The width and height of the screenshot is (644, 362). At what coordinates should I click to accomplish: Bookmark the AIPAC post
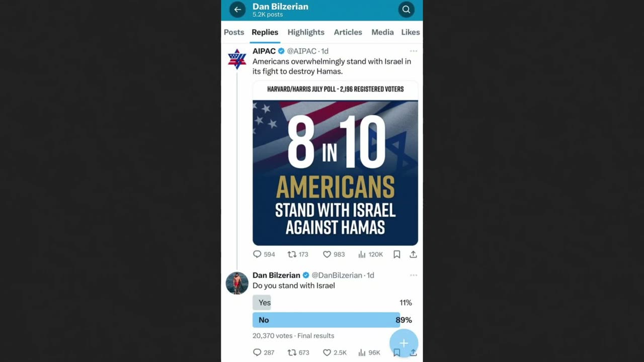tap(397, 254)
